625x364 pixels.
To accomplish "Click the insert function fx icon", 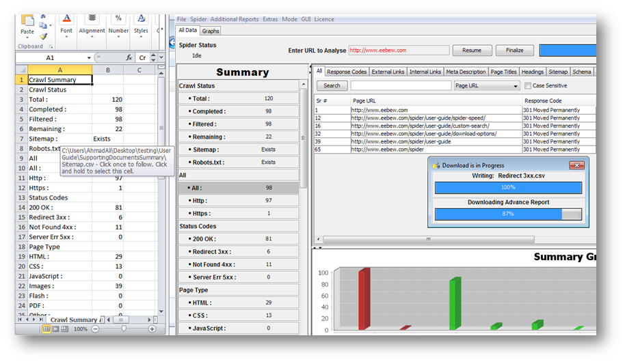I will (x=129, y=58).
